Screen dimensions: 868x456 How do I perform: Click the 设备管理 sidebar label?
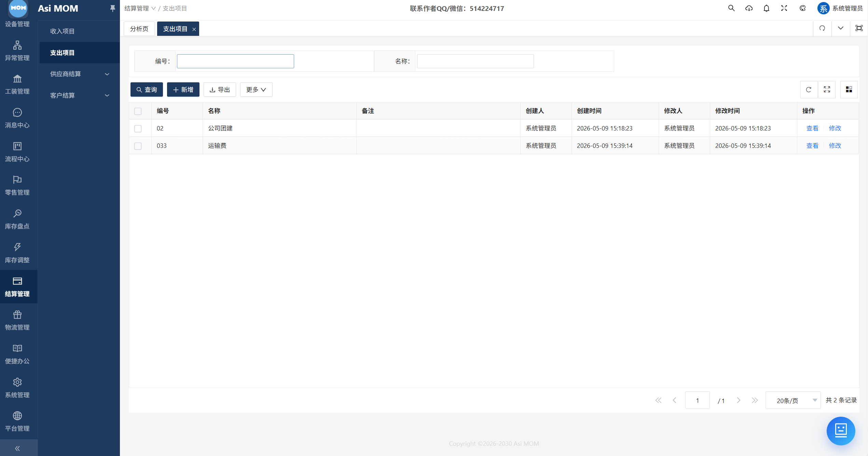tap(17, 24)
